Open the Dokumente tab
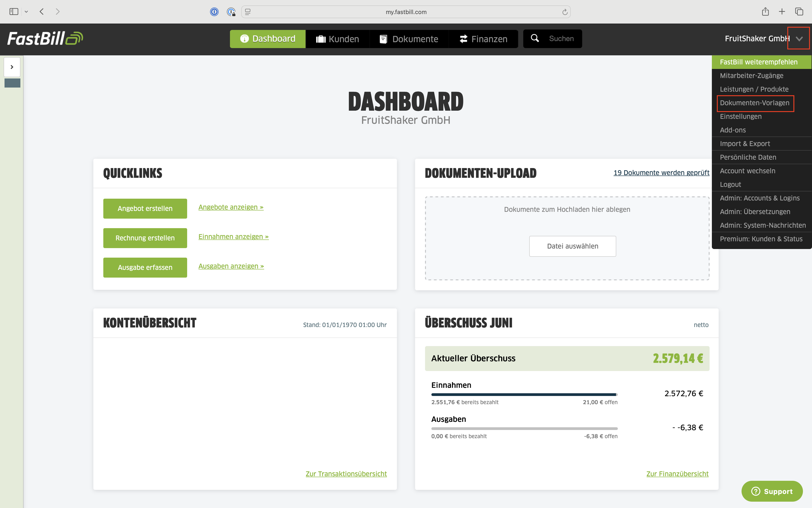812x508 pixels. pos(409,39)
